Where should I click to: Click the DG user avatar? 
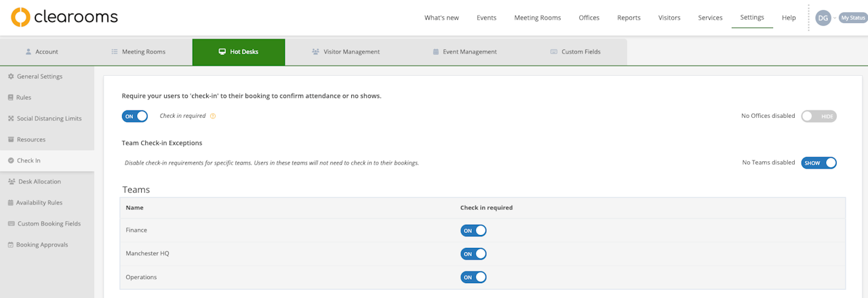[823, 18]
